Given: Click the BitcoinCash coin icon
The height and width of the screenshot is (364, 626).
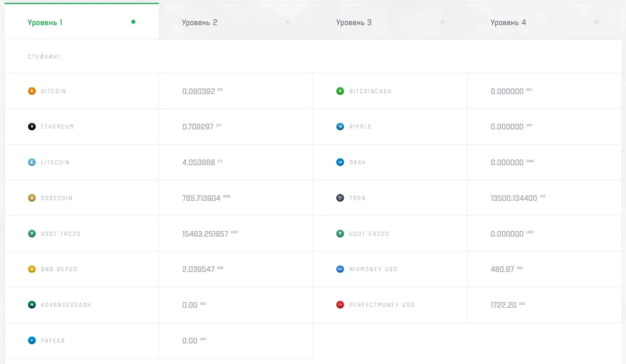Looking at the screenshot, I should click(x=340, y=91).
